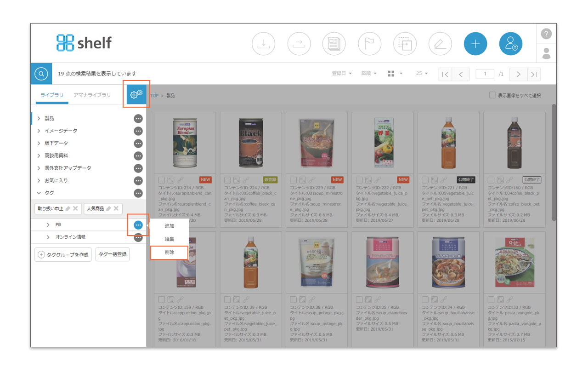588x368 pixels.
Task: Open the library settings gear icon
Action: point(136,94)
